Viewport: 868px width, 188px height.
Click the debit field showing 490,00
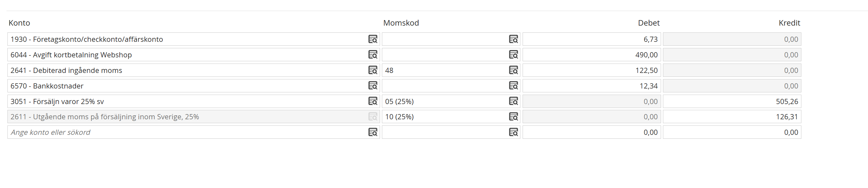(591, 55)
